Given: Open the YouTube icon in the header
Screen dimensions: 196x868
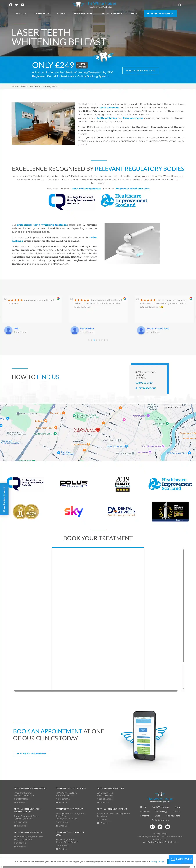Looking at the screenshot, I should click(x=23, y=5).
